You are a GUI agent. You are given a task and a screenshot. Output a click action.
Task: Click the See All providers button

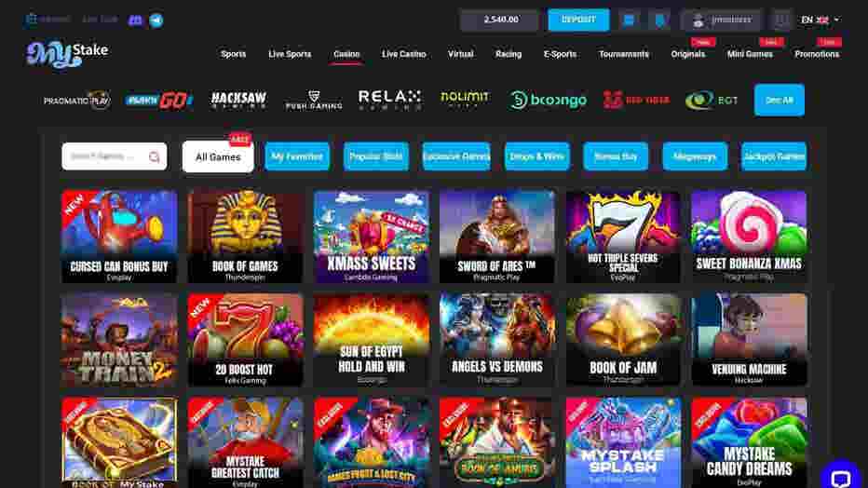click(x=779, y=101)
